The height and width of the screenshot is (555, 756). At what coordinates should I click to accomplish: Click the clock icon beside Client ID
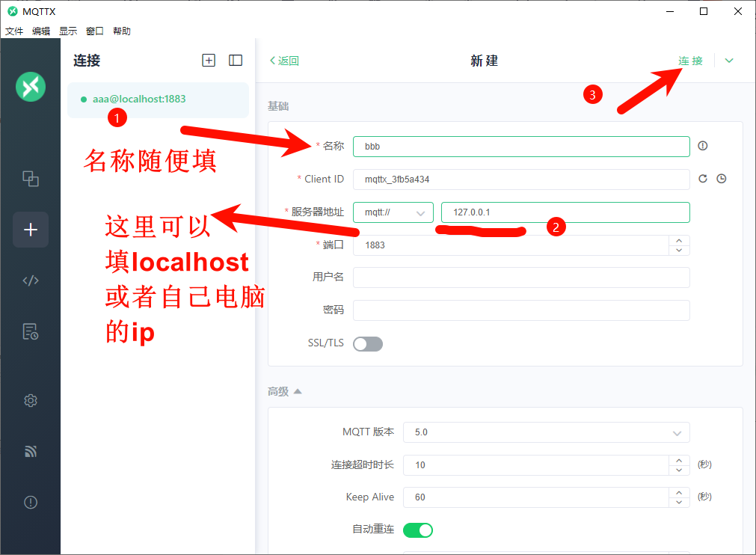(x=722, y=179)
